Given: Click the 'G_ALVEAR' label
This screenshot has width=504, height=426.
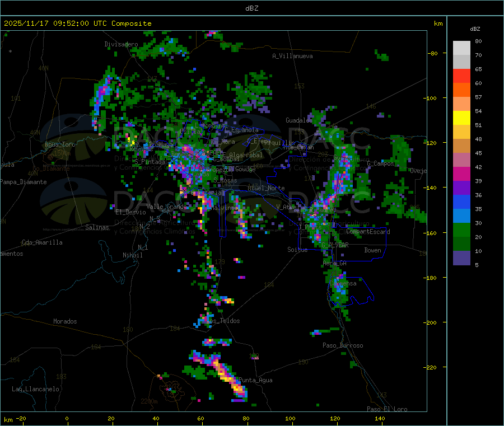Looking at the screenshot, I should tap(335, 245).
